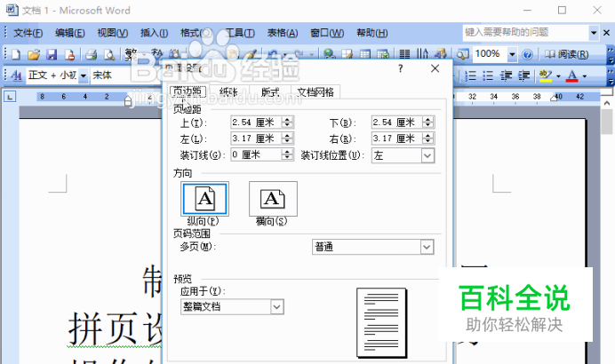This screenshot has width=615, height=364.
Task: Open font color dropdown arrow
Action: pos(585,75)
